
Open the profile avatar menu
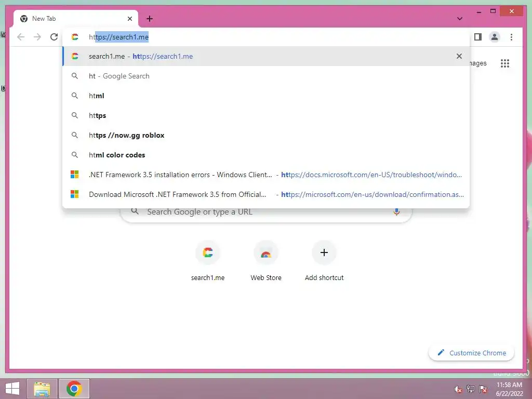(x=495, y=37)
